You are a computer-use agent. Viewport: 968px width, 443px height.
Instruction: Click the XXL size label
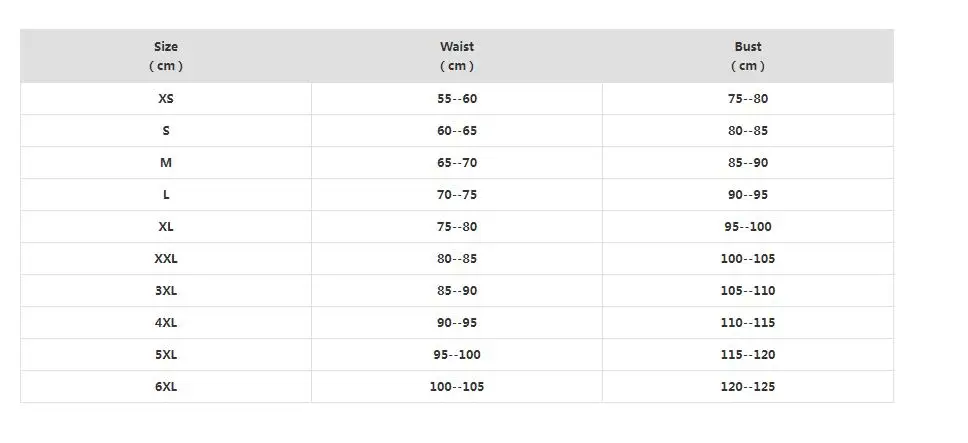pyautogui.click(x=166, y=259)
